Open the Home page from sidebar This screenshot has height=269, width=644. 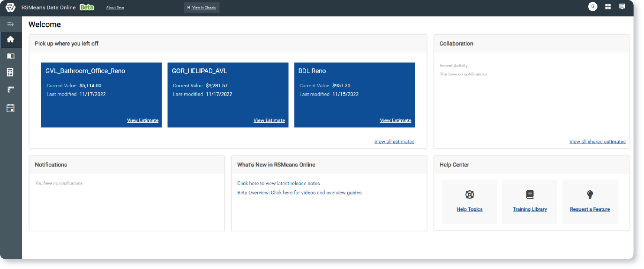[x=10, y=39]
